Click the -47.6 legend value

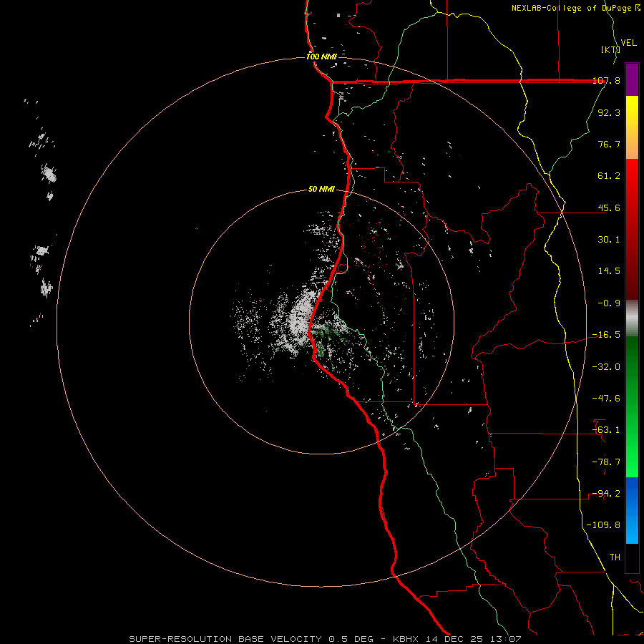pyautogui.click(x=606, y=399)
